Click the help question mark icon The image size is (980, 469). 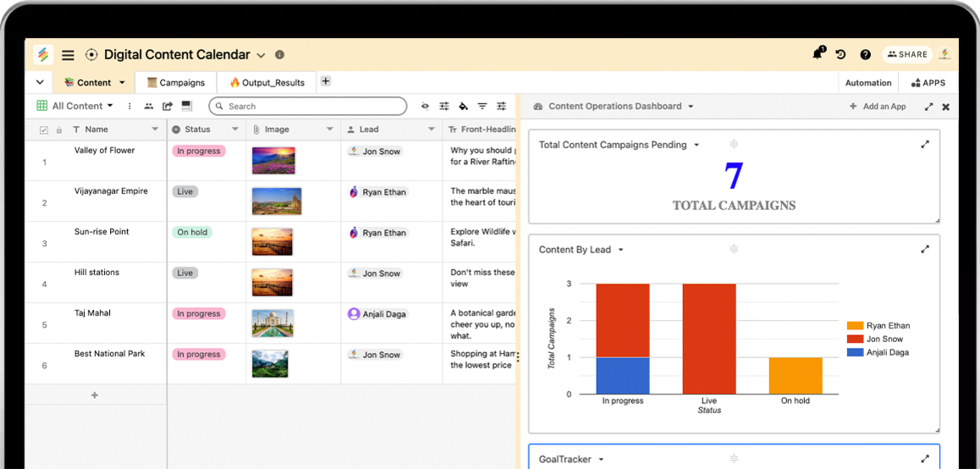pos(865,54)
